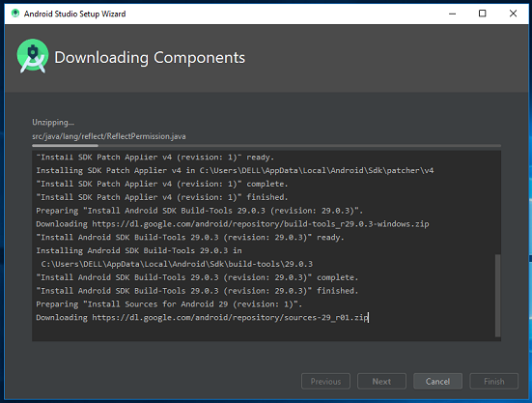Click the grayed-out Finish button

494,382
